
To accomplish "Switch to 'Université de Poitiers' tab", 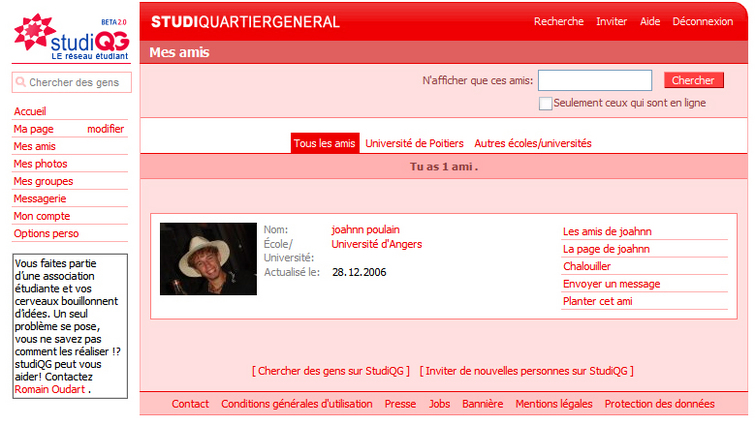I will pyautogui.click(x=414, y=143).
